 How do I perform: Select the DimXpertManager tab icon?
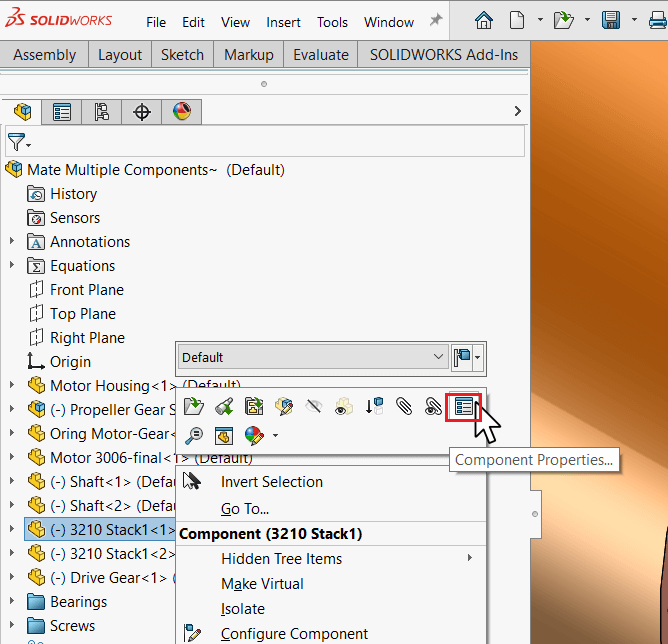[x=141, y=112]
